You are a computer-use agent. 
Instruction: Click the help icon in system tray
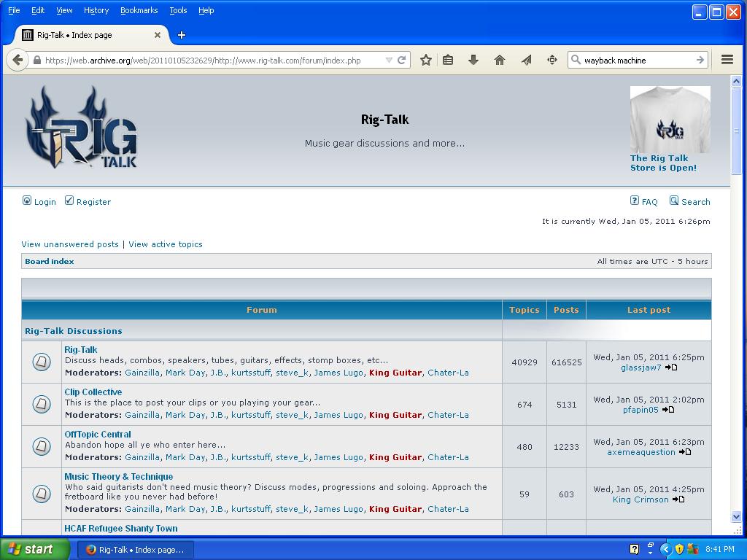[634, 550]
